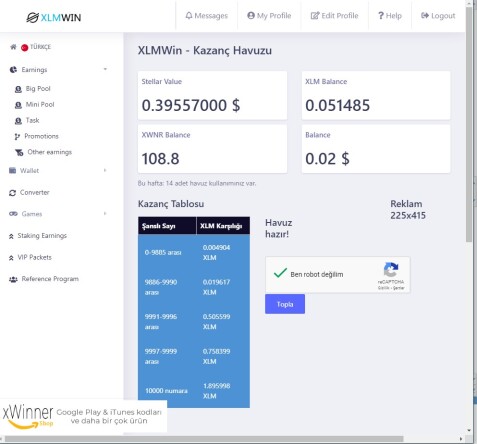The image size is (477, 444).
Task: Click the Edit Profile pencil icon
Action: (315, 15)
